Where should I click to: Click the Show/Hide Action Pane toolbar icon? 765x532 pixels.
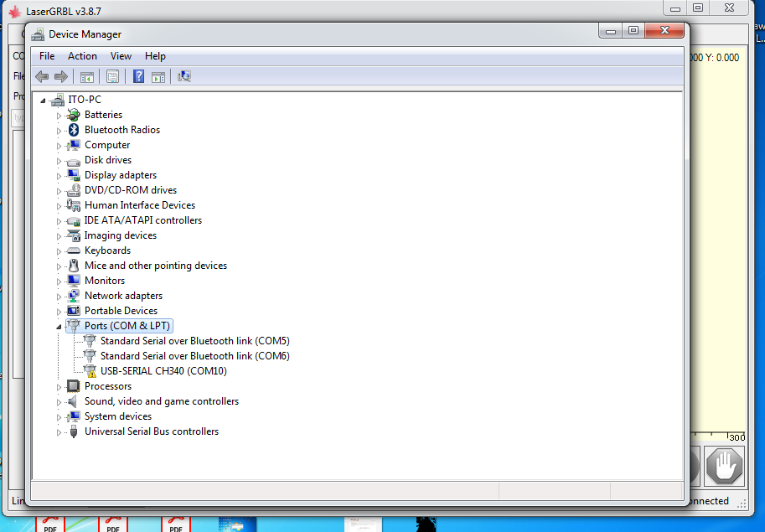pos(158,76)
